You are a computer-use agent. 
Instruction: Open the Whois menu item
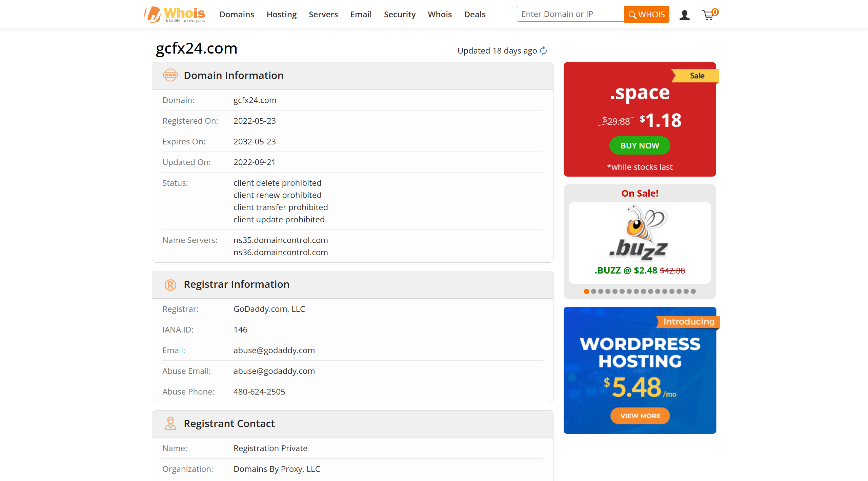pos(440,14)
